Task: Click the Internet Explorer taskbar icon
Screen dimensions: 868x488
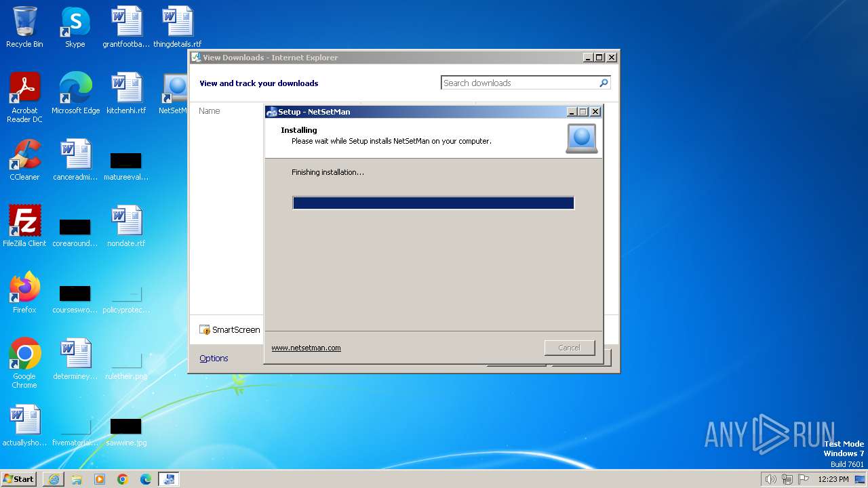Action: pos(54,479)
